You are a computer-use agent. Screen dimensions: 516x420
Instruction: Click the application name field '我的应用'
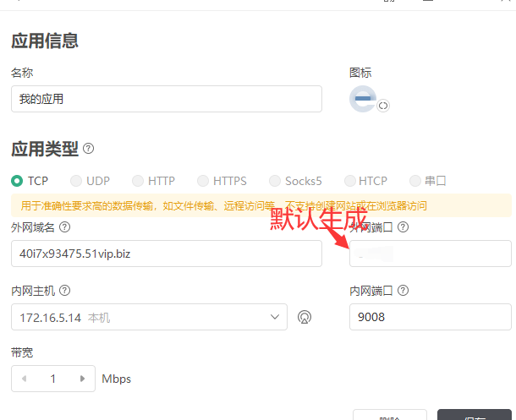click(x=166, y=99)
